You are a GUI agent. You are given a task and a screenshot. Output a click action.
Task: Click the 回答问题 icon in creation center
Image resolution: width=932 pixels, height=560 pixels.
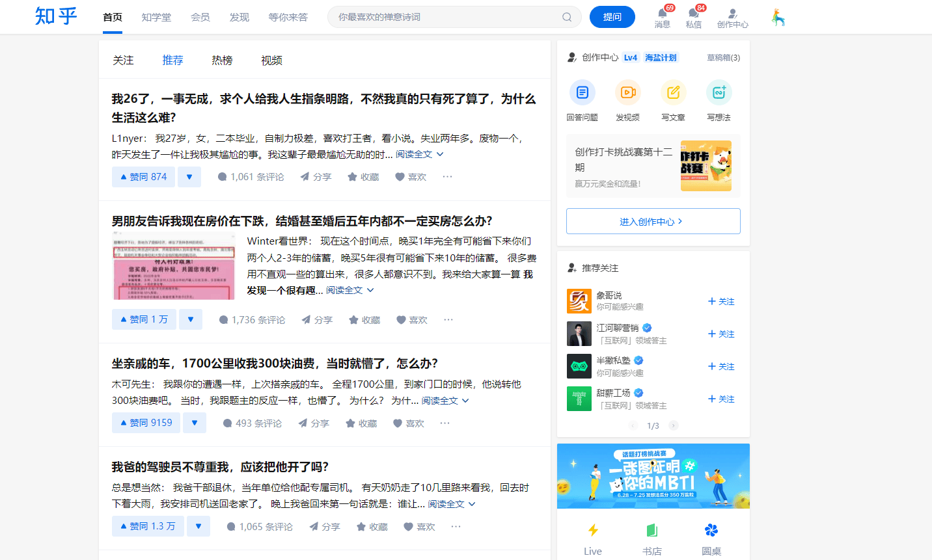[582, 92]
